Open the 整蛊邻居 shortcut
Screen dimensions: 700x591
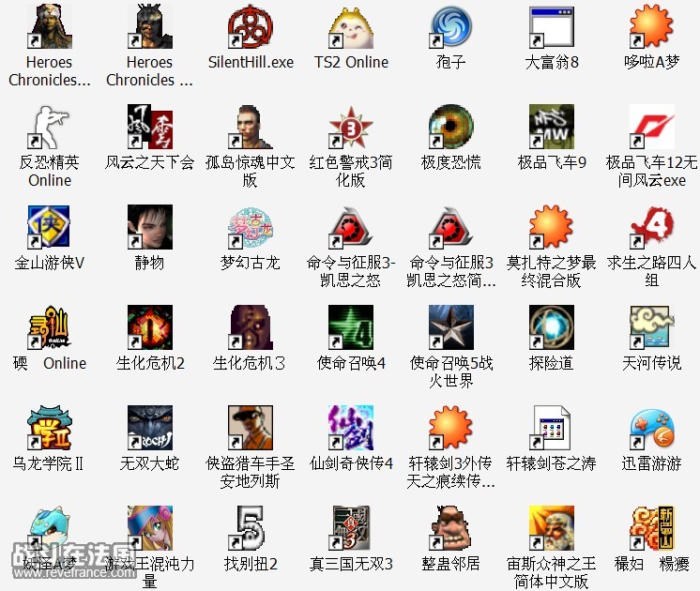[451, 528]
